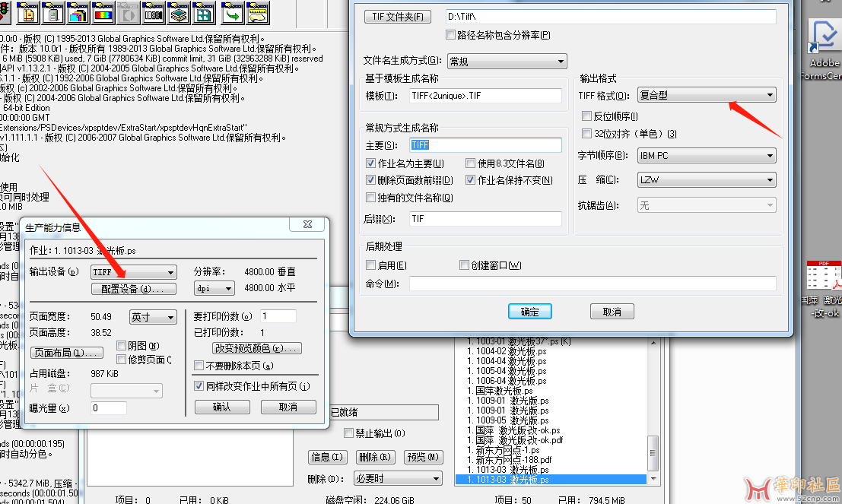Image resolution: width=842 pixels, height=504 pixels.
Task: Open the 输出设备 dropdown showing TIFF
Action: click(x=133, y=272)
